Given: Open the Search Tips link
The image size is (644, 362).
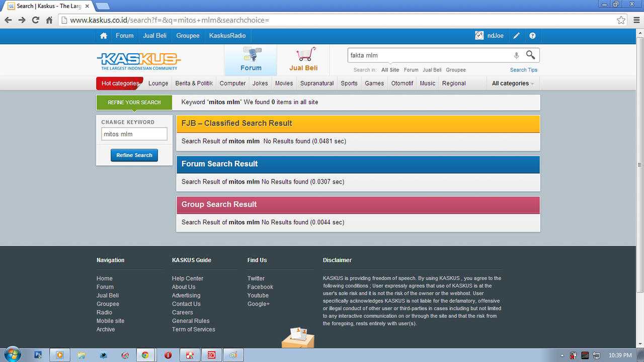Looking at the screenshot, I should (524, 70).
